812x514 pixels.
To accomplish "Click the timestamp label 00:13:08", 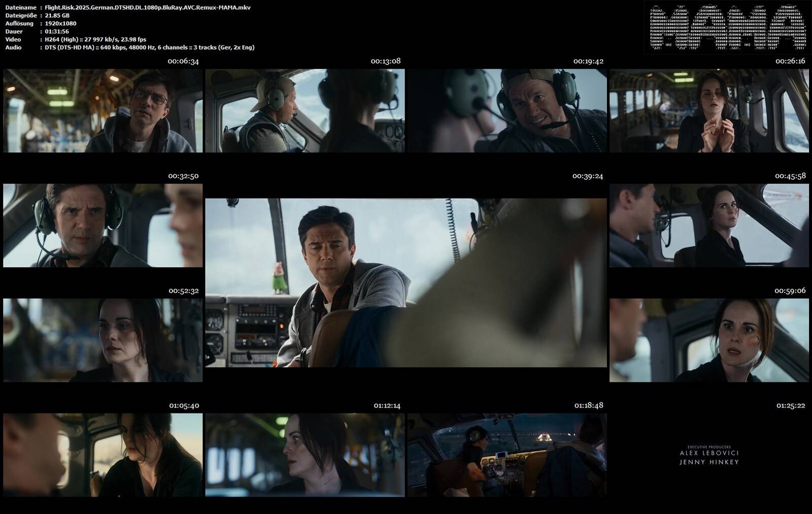I will [386, 61].
